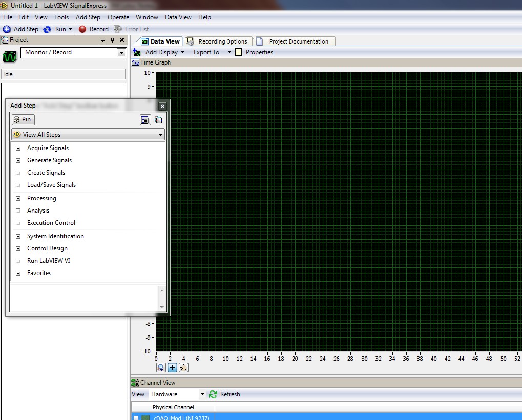Select the graph crosshair cursor tool
This screenshot has height=420, width=522.
[172, 367]
